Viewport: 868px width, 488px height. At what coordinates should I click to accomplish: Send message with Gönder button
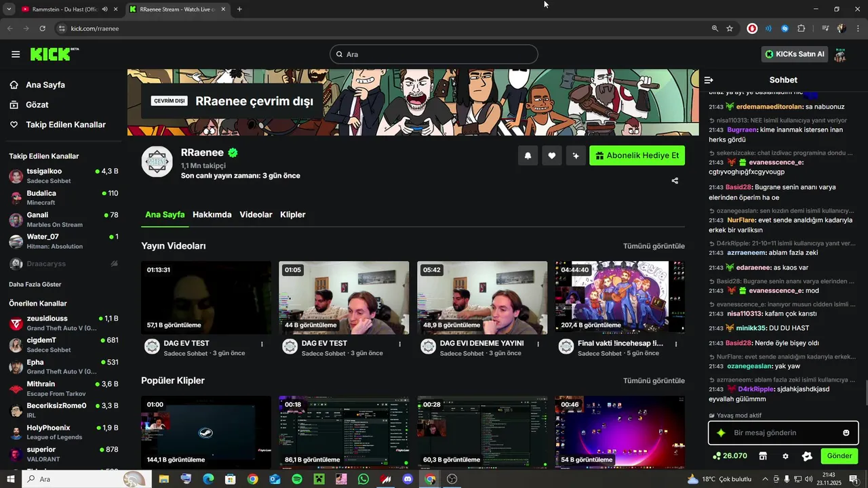pos(839,456)
